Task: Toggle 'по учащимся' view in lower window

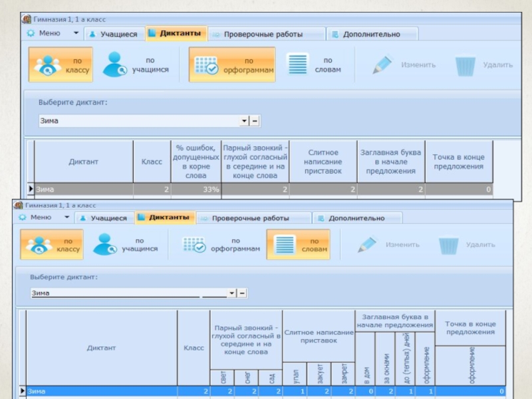Action: [x=126, y=245]
